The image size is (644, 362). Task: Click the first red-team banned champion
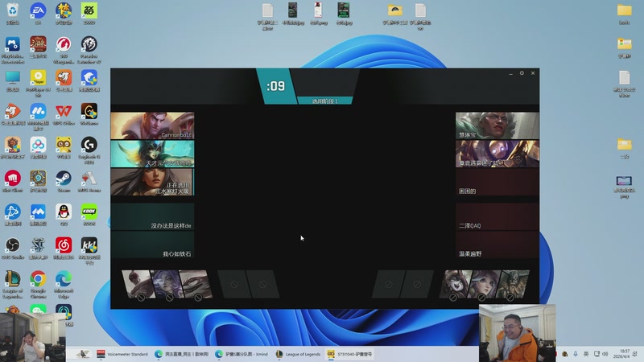tap(456, 284)
